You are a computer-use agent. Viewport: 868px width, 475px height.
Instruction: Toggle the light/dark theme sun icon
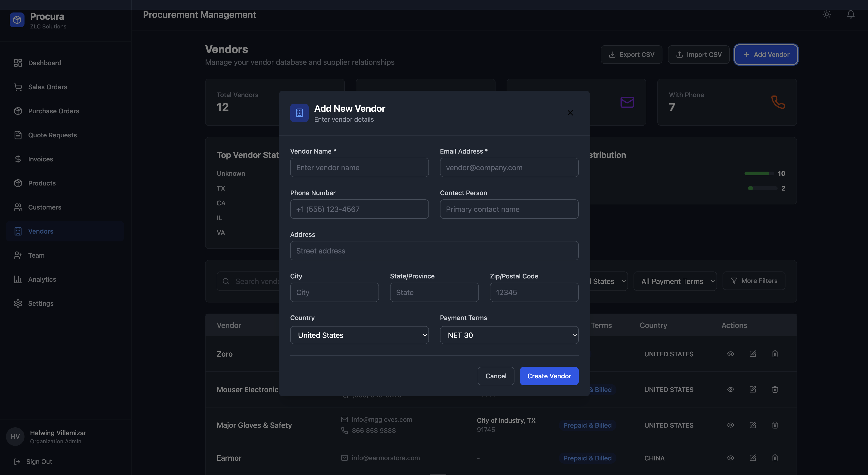(827, 15)
